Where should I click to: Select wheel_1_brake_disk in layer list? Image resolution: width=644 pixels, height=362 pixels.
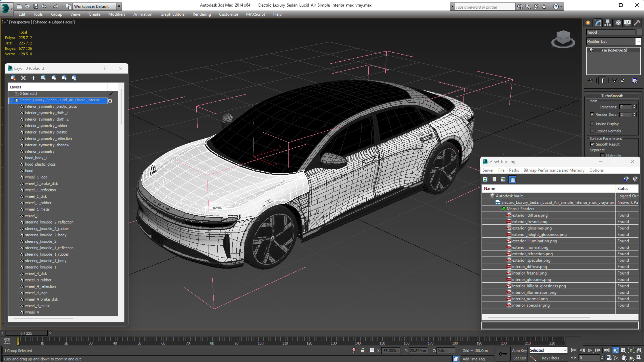click(41, 183)
